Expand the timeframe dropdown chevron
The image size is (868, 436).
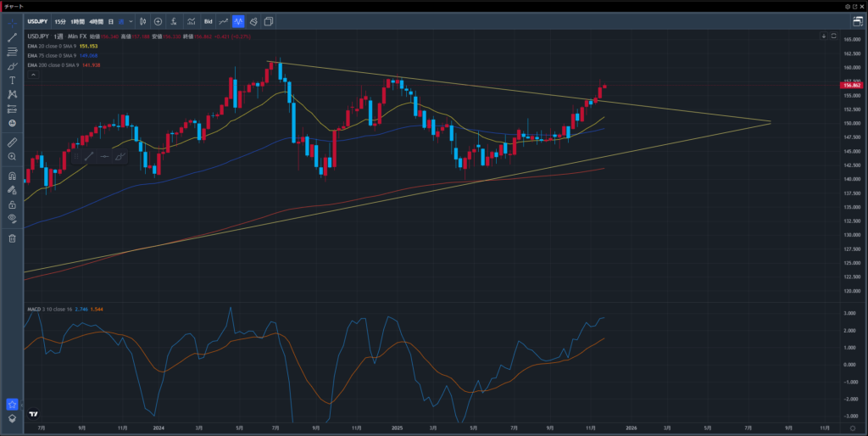click(131, 21)
